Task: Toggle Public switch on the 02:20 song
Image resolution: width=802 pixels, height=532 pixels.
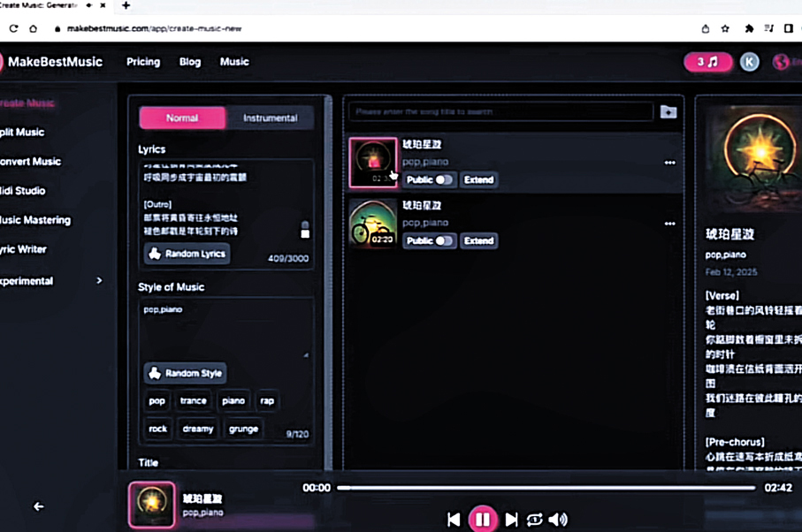Action: tap(444, 240)
